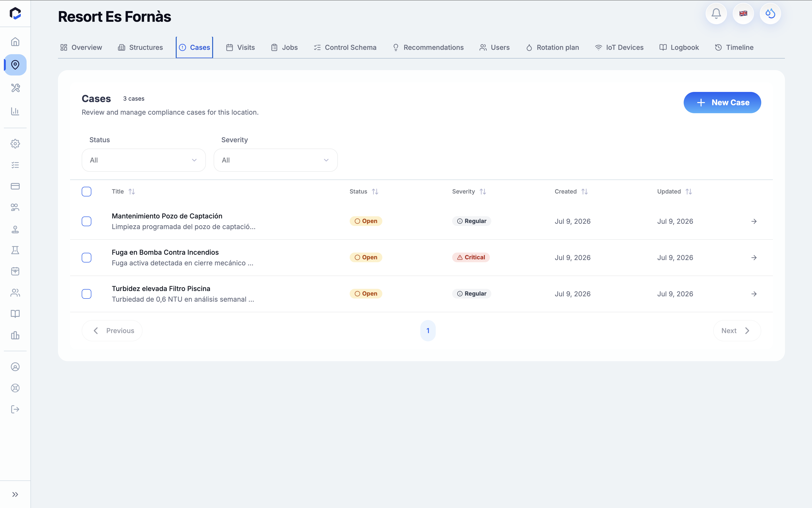
Task: Switch to the Logbook tab
Action: pyautogui.click(x=679, y=47)
